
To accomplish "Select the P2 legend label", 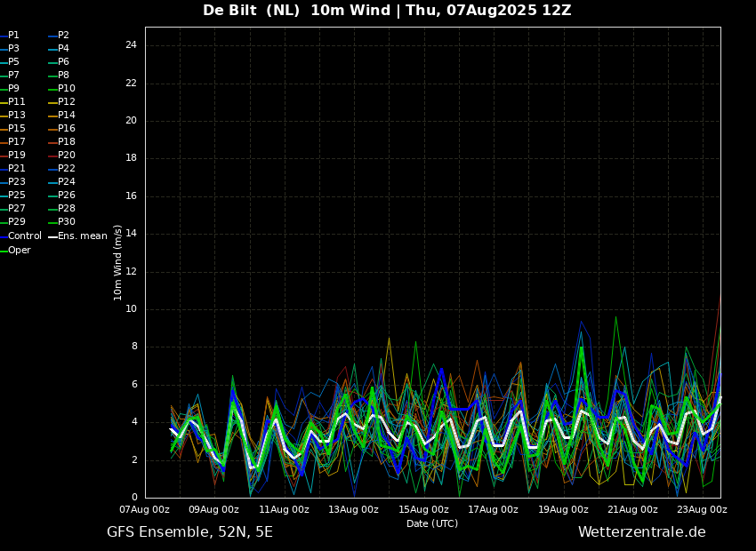I will pos(59,36).
